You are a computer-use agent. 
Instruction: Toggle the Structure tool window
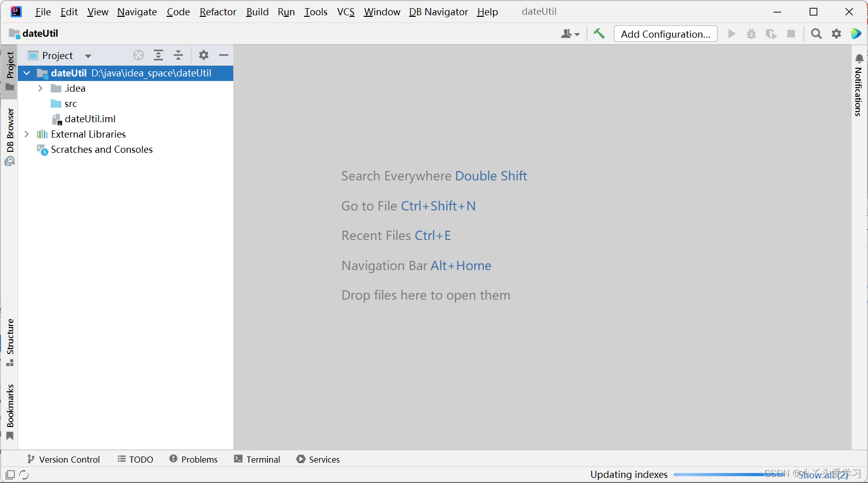pos(10,342)
